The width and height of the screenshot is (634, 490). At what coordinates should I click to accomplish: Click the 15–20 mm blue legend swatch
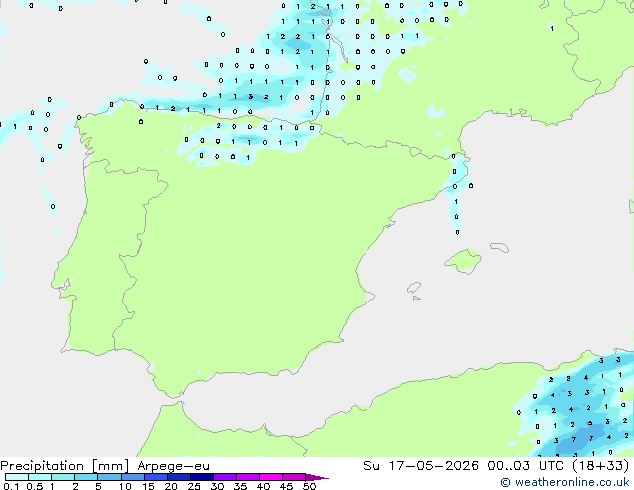156,477
